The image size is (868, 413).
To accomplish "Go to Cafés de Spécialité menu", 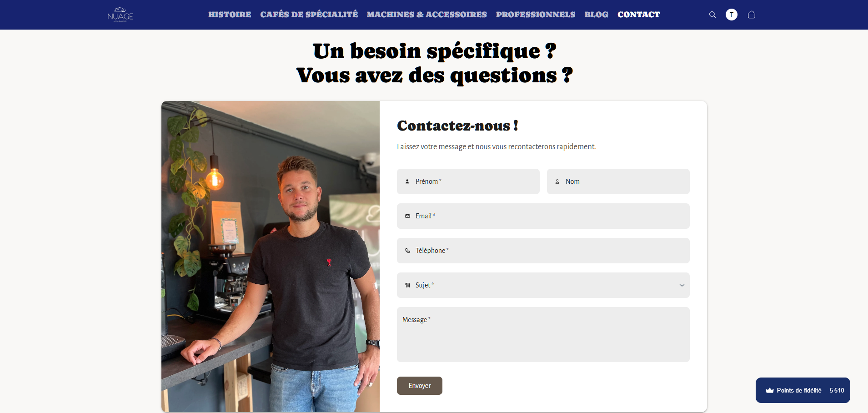I will tap(309, 15).
